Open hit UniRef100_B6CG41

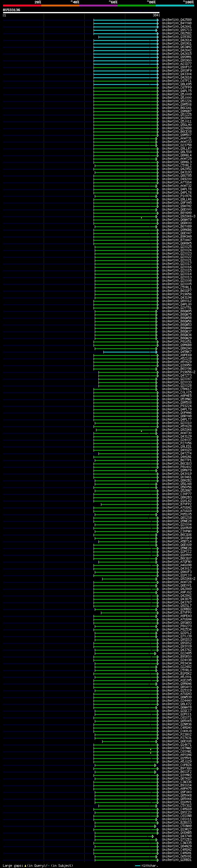pyautogui.click(x=177, y=108)
